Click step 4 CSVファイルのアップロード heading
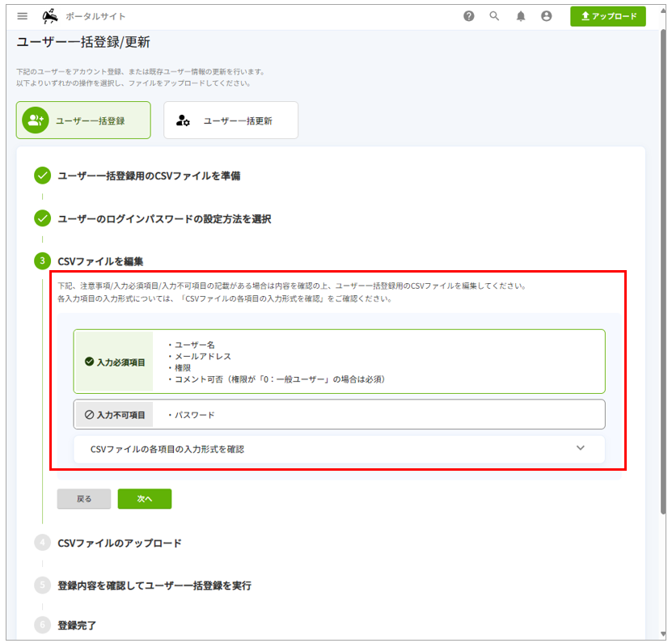This screenshot has width=672, height=643. point(120,544)
